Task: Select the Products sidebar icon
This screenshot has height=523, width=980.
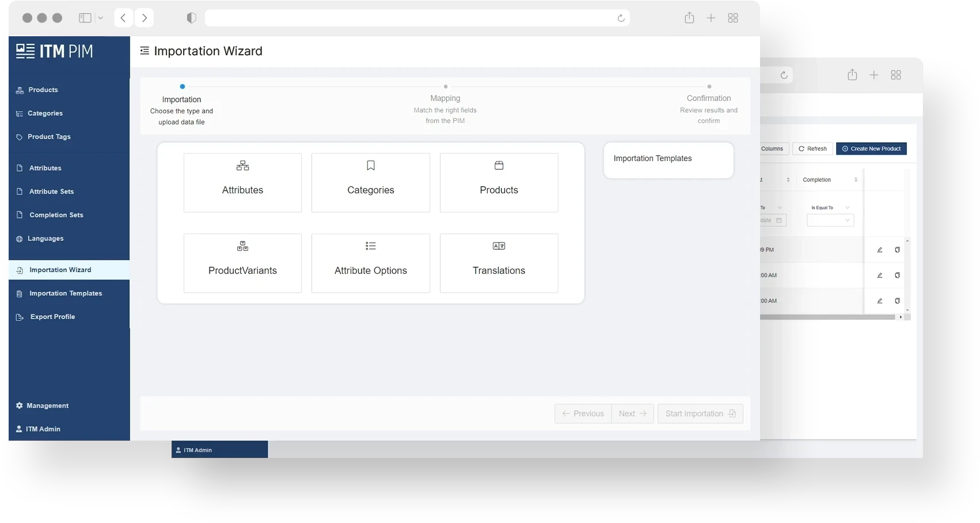Action: (x=19, y=90)
